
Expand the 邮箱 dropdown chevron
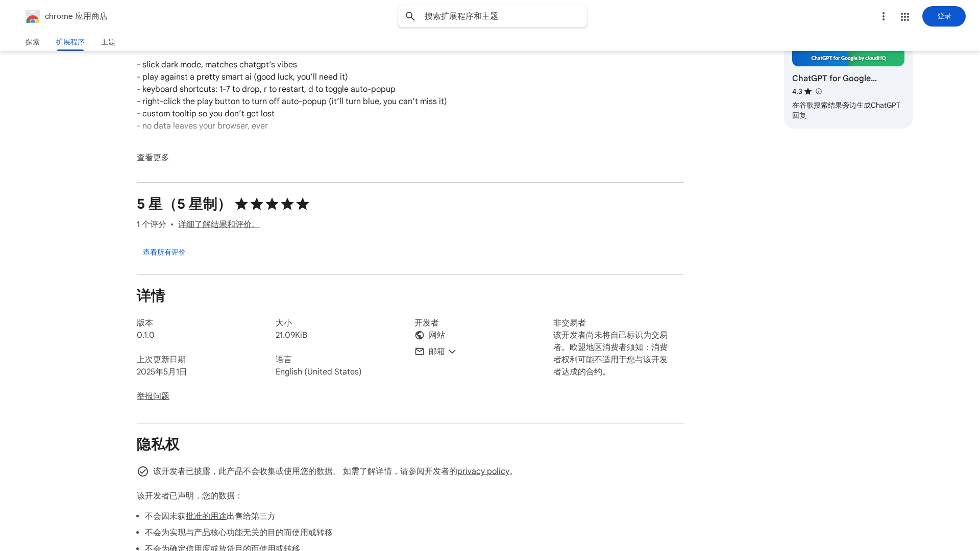click(x=452, y=352)
